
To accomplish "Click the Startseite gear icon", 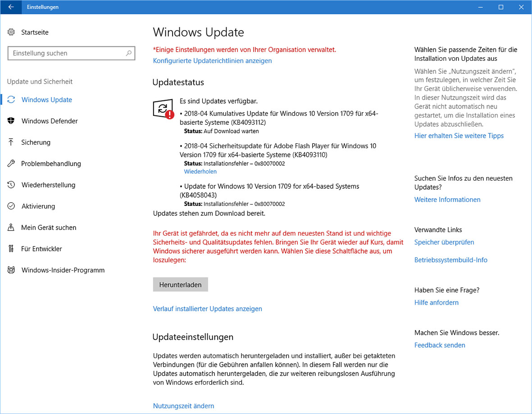I will point(11,32).
